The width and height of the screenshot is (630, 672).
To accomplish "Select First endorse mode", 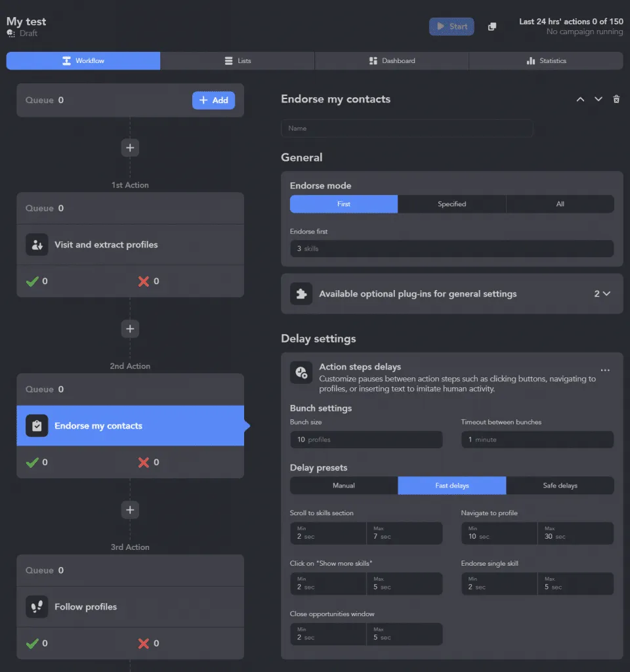I will click(344, 205).
